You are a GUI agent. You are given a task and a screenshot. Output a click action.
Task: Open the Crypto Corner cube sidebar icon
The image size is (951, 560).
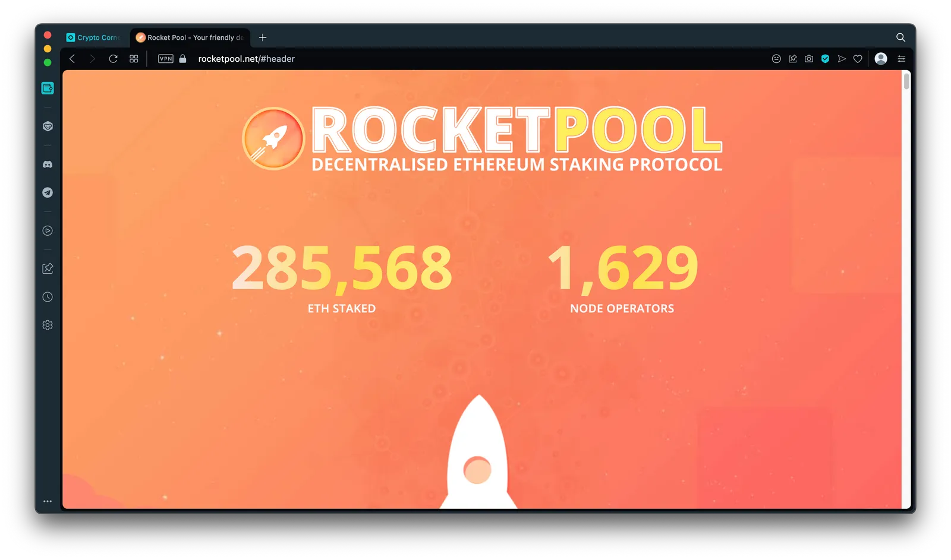(x=48, y=126)
